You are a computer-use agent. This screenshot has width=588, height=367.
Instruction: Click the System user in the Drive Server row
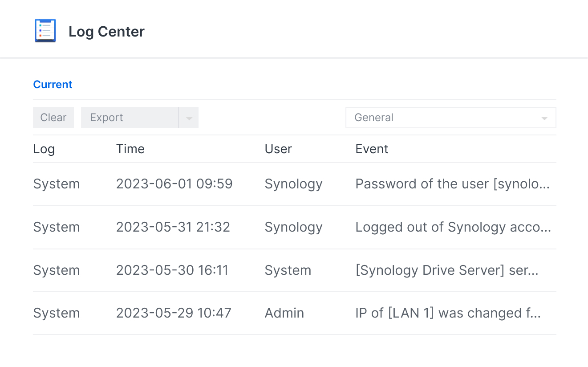coord(288,270)
